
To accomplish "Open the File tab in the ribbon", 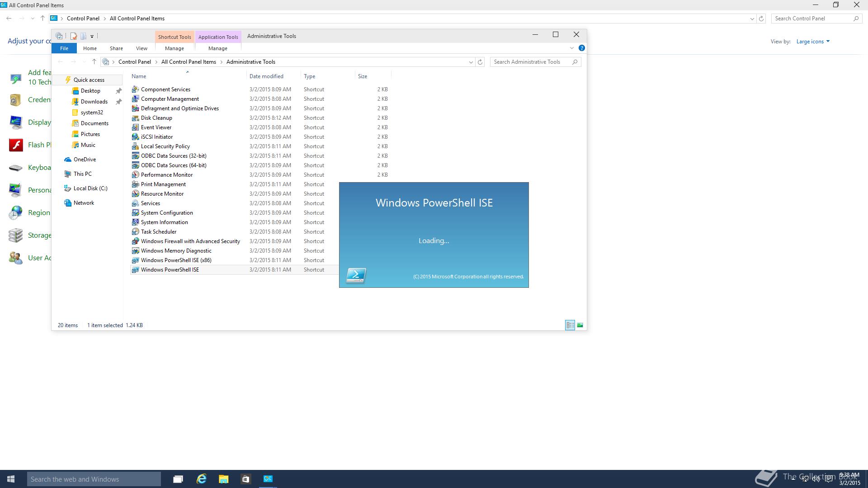I will (x=64, y=48).
